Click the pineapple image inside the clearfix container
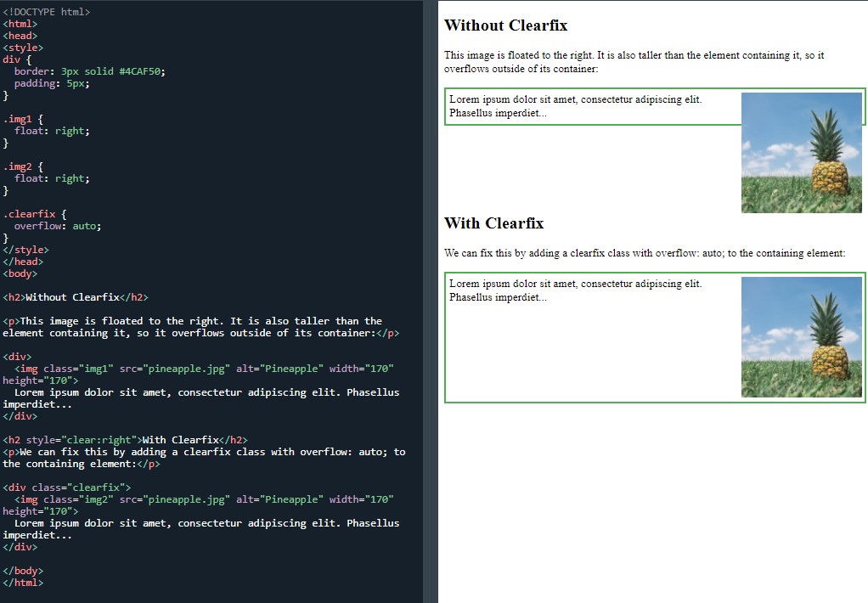This screenshot has height=603, width=868. [801, 336]
